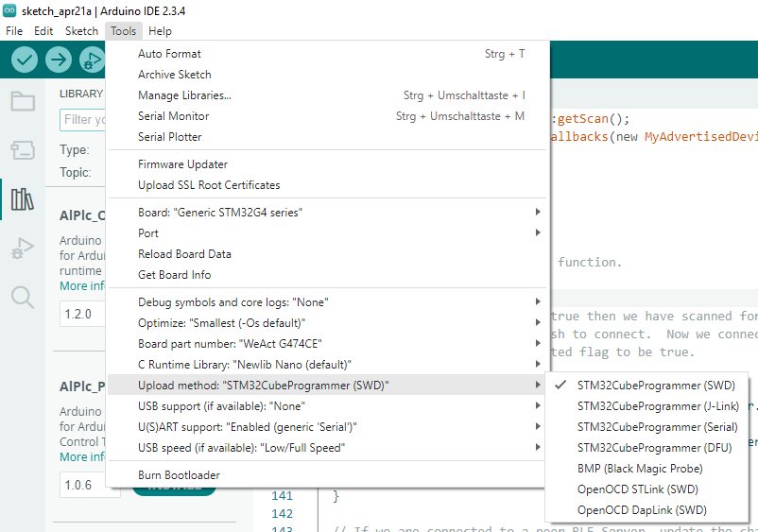The width and height of the screenshot is (758, 532).
Task: Open the Debug sidebar icon
Action: [23, 249]
